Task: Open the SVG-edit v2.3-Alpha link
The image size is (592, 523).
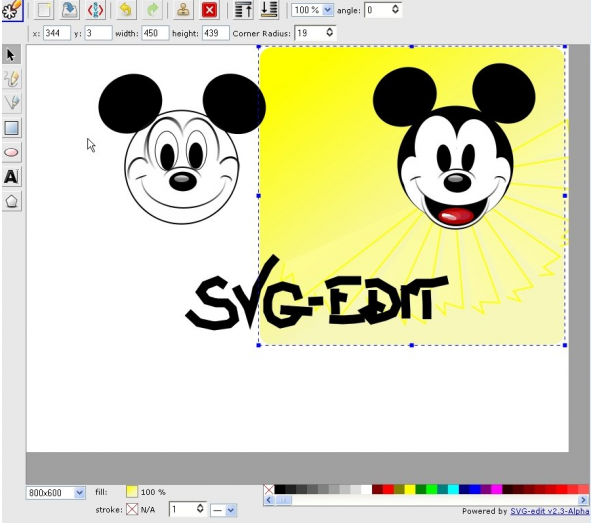Action: [549, 511]
